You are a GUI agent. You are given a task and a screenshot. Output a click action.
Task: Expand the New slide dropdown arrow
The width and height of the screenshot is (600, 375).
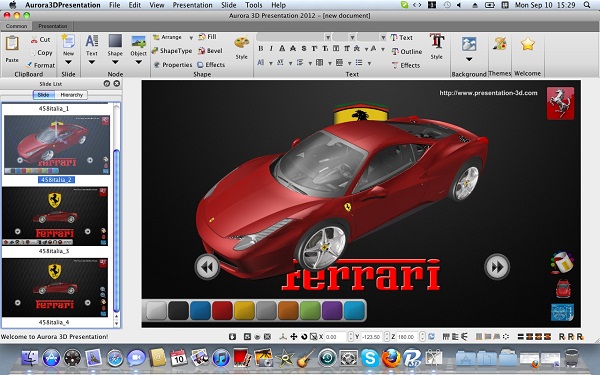point(68,62)
